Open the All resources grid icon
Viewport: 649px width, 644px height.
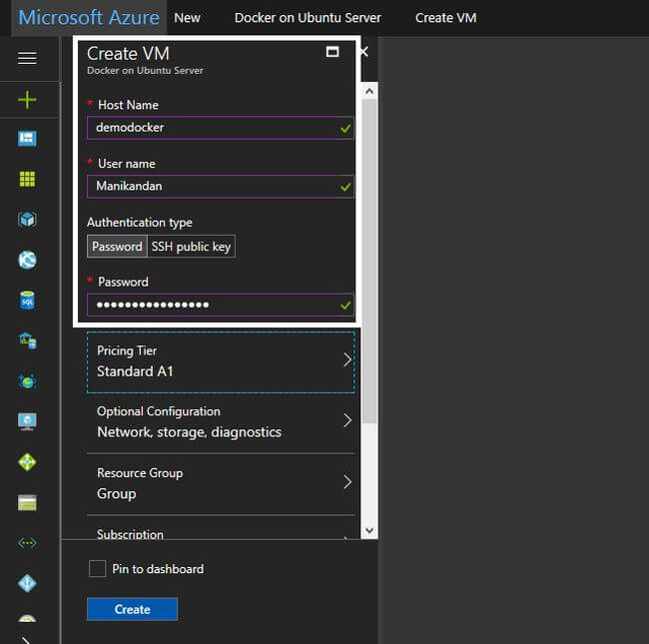pos(27,179)
